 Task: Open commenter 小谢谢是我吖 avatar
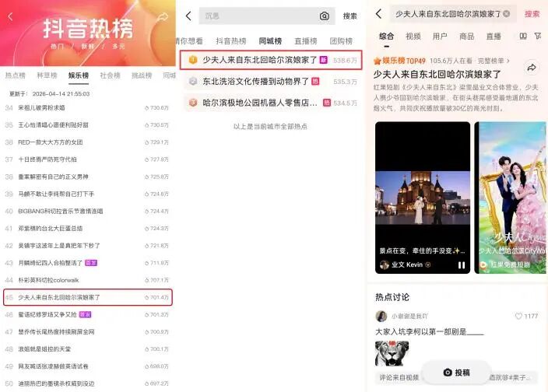tap(381, 316)
